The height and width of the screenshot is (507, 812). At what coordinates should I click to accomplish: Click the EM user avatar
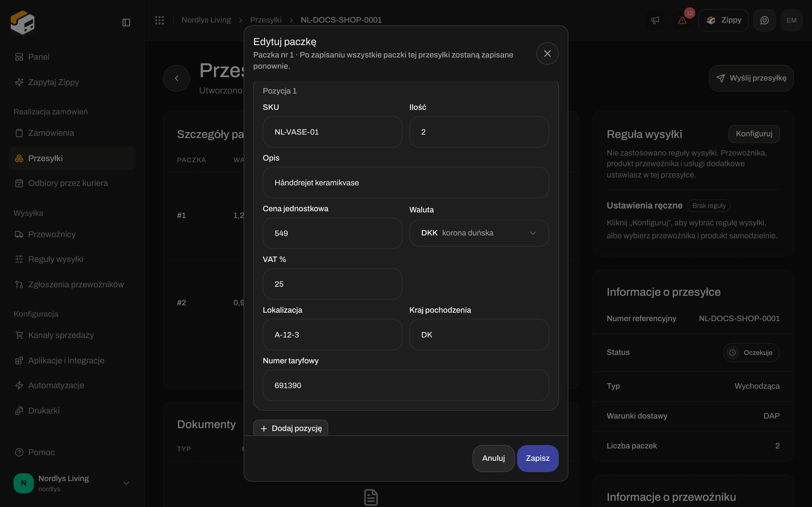tap(791, 20)
